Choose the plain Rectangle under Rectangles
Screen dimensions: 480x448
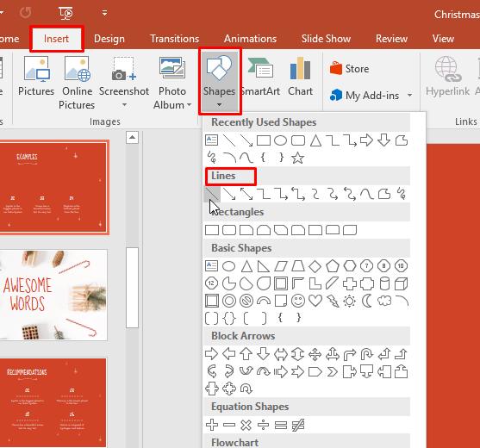[212, 230]
